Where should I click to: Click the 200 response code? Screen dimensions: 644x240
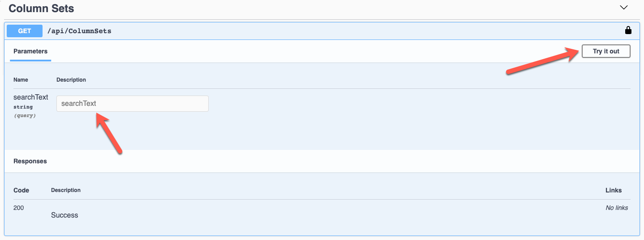click(x=19, y=208)
